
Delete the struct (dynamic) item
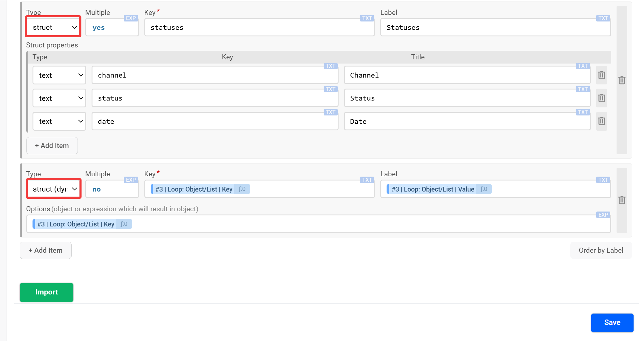[x=622, y=200]
